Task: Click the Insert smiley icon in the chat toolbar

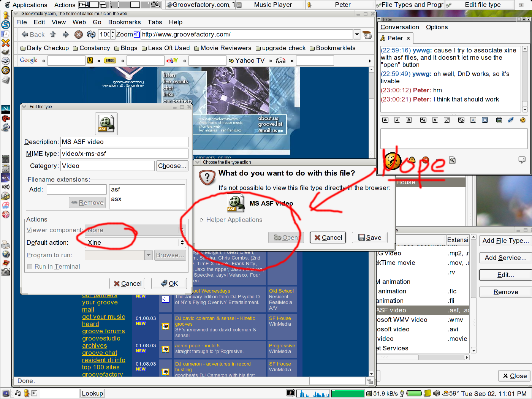Action: click(523, 120)
